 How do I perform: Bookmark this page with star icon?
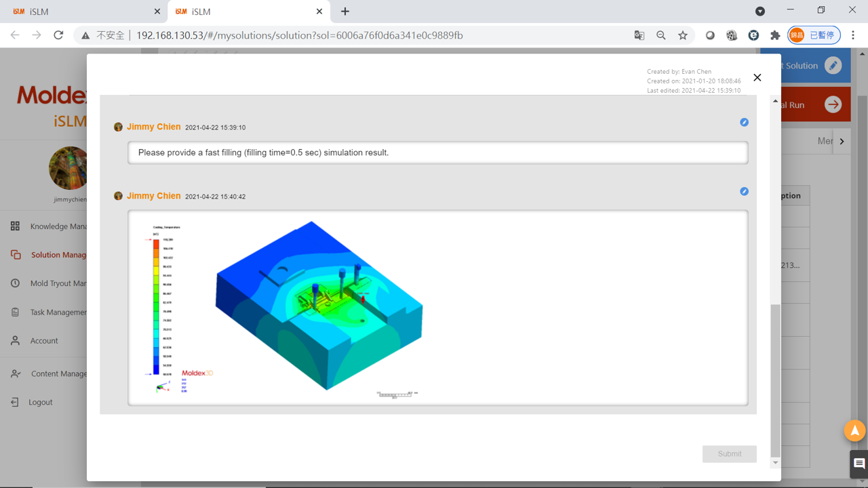683,35
